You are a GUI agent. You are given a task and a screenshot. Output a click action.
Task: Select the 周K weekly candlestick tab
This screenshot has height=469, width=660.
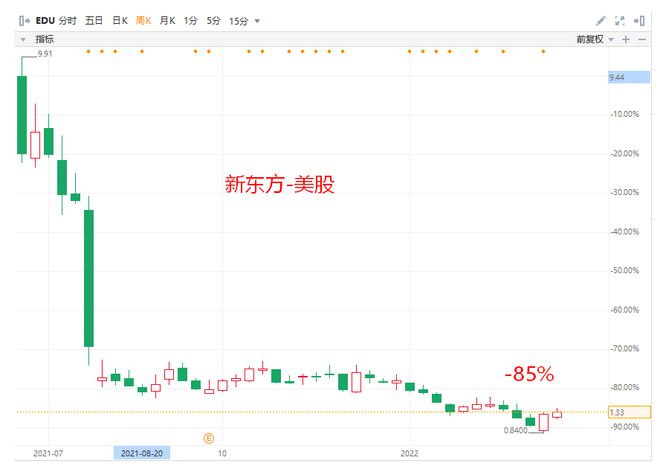pos(144,21)
